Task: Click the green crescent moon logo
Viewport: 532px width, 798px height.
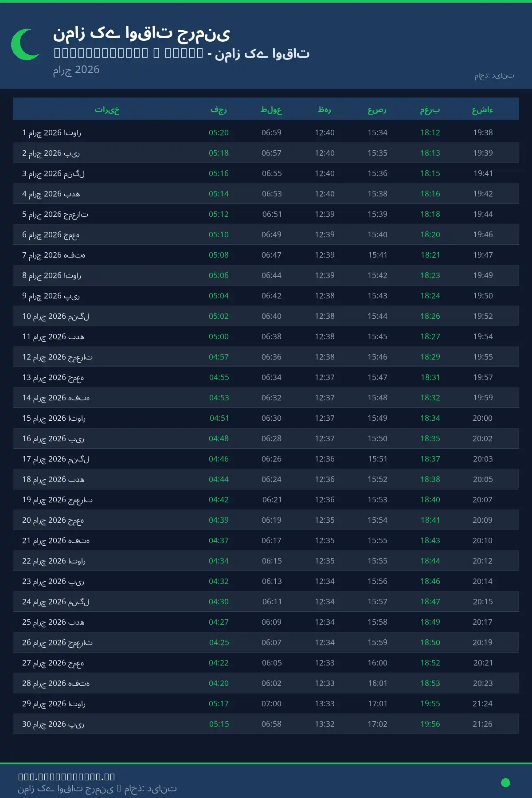Action: 25,44
